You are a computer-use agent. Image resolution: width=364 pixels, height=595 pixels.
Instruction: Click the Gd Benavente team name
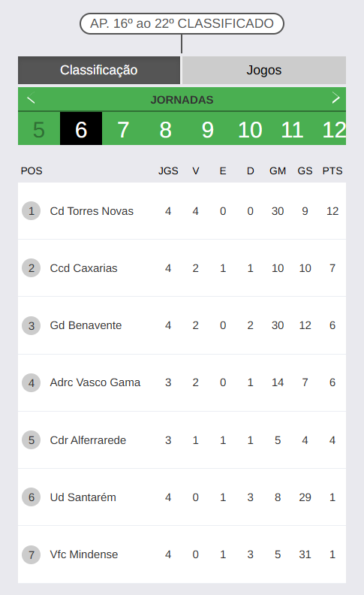tap(86, 325)
